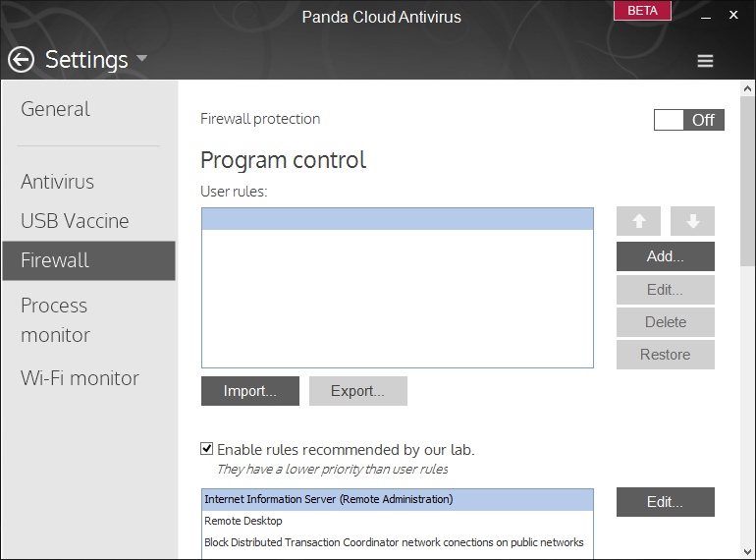Open Process monitor settings
Screen dimensions: 756x560
[x=55, y=320]
